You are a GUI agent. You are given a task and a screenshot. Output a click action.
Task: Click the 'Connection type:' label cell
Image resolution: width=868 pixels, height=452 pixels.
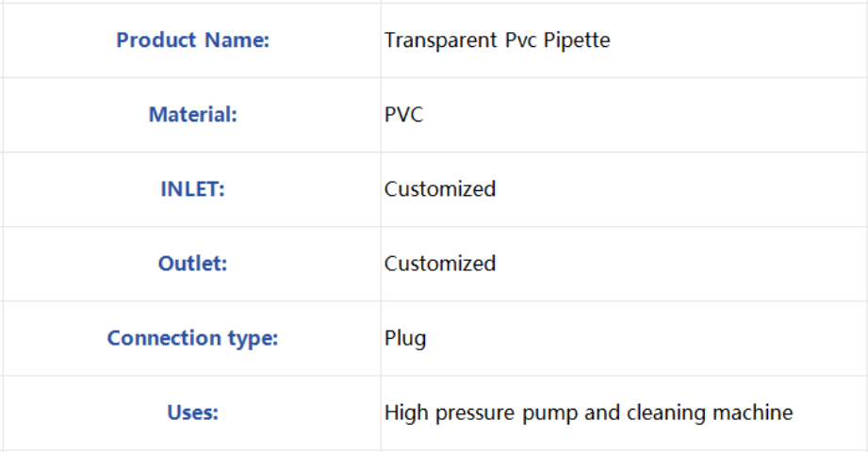click(192, 339)
